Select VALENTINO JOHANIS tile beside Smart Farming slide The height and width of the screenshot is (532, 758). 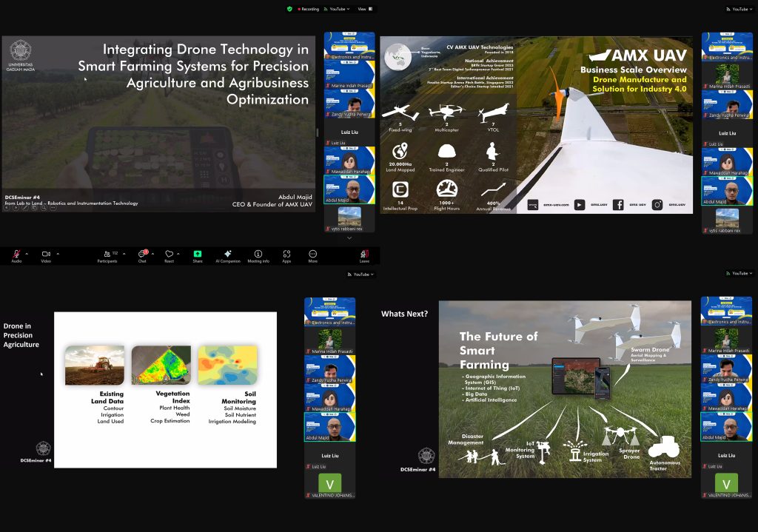(x=727, y=485)
